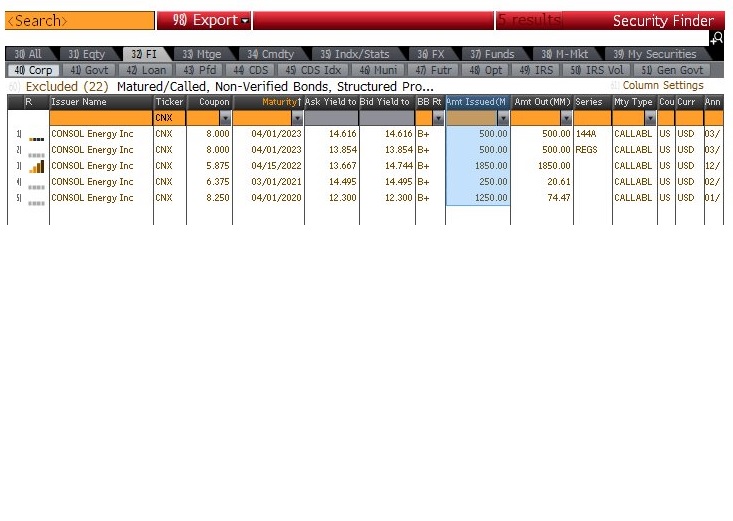The height and width of the screenshot is (521, 733).
Task: Click the bar chart icon in row 3
Action: tap(36, 166)
